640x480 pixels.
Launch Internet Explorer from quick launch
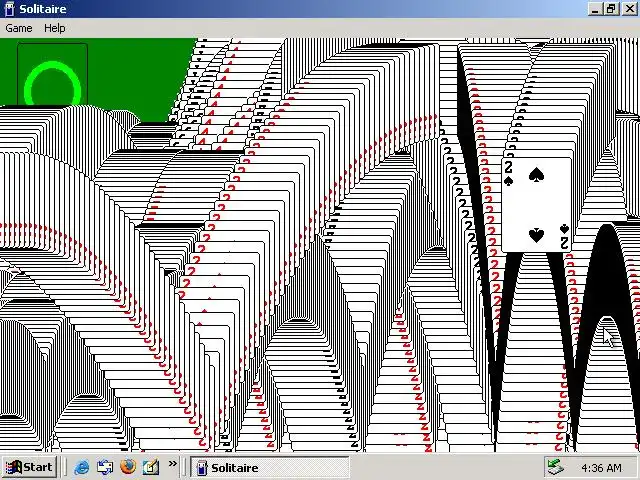coord(82,467)
